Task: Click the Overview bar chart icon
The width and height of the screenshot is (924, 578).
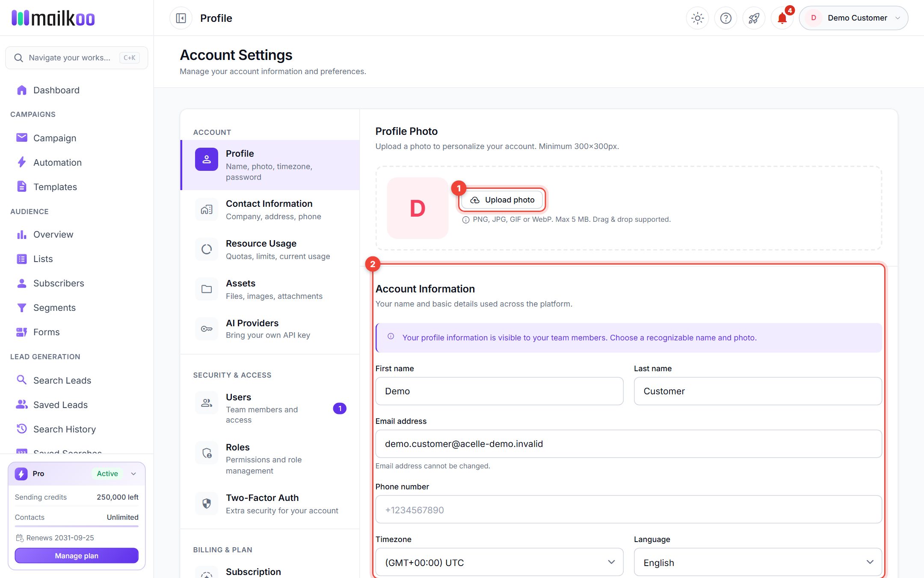Action: [x=21, y=235]
